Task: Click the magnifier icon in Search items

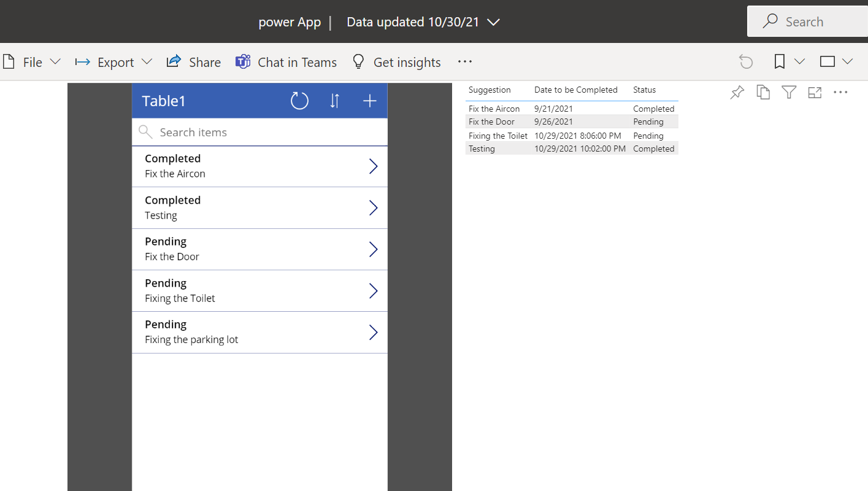Action: [x=145, y=132]
